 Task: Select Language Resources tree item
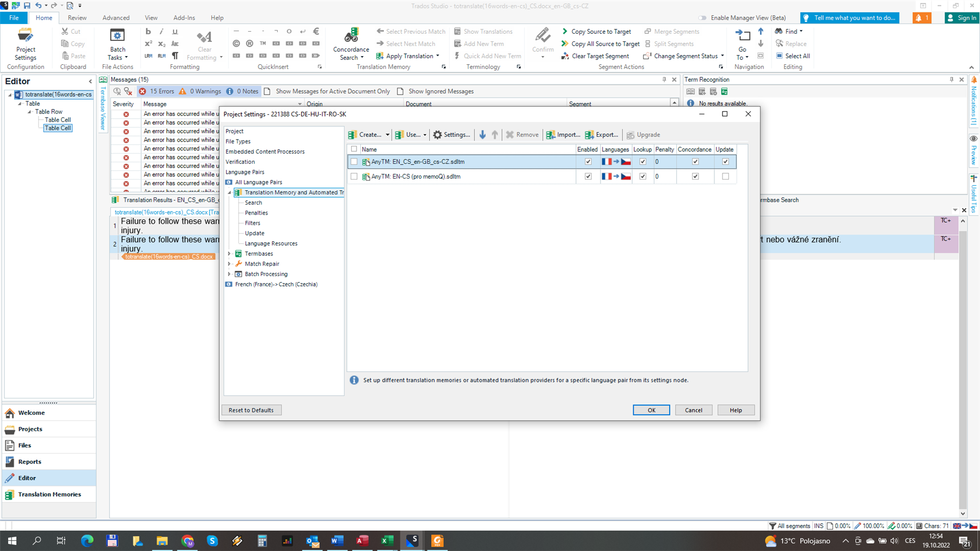pyautogui.click(x=271, y=243)
